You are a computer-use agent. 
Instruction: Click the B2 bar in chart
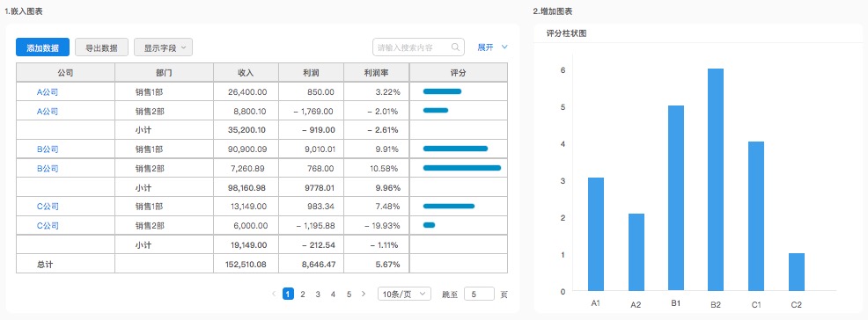tap(716, 179)
